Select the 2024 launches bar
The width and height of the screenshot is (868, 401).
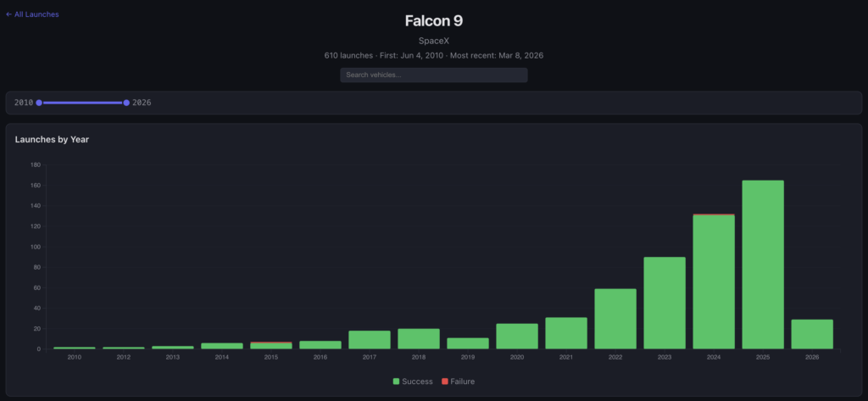[714, 282]
